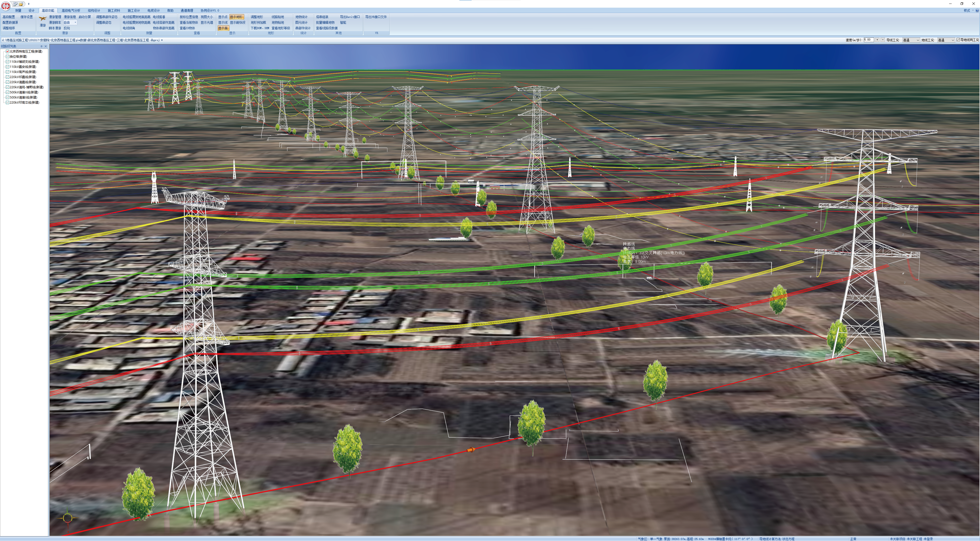Image resolution: width=980 pixels, height=541 pixels.
Task: Click the 速度 speed input field
Action: point(868,40)
